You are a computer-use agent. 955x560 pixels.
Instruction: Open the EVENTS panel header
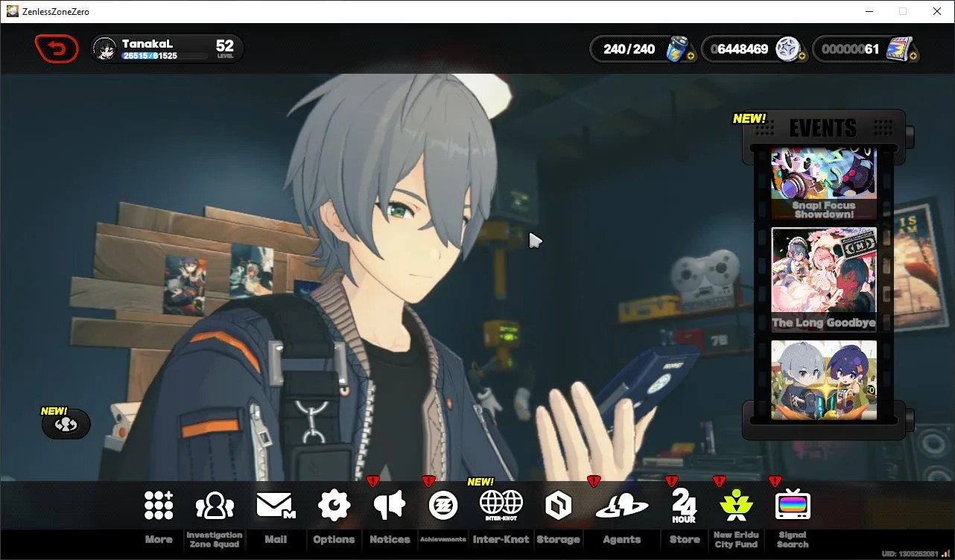coord(823,128)
